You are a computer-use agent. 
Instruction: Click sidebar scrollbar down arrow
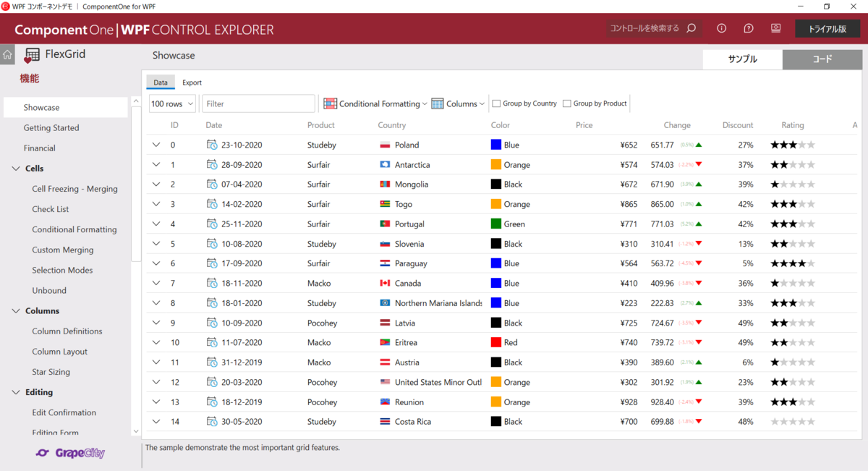(136, 431)
